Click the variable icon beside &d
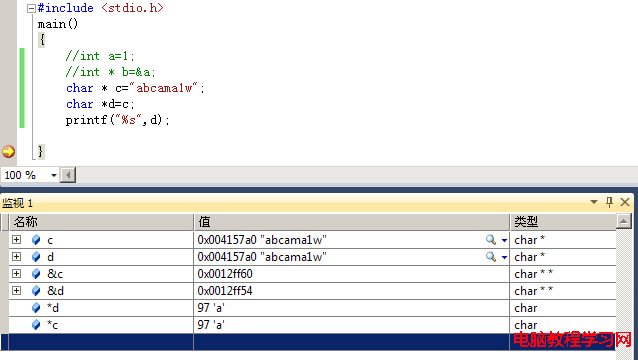 [x=36, y=291]
